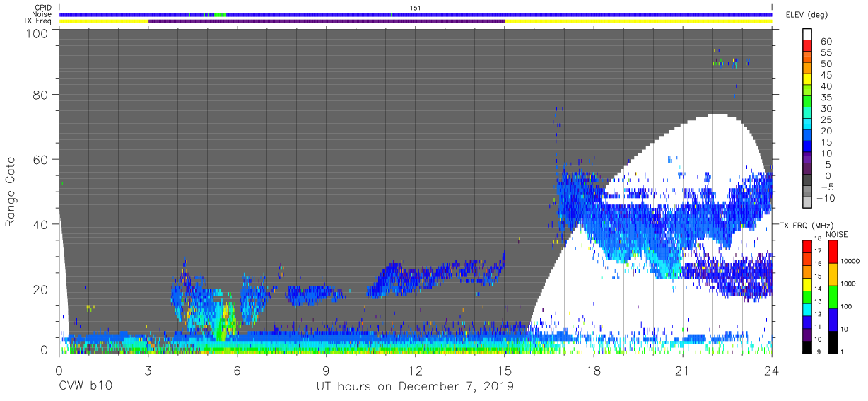868x401 pixels.
Task: Select the green segment of the Noise bar
Action: [x=220, y=14]
